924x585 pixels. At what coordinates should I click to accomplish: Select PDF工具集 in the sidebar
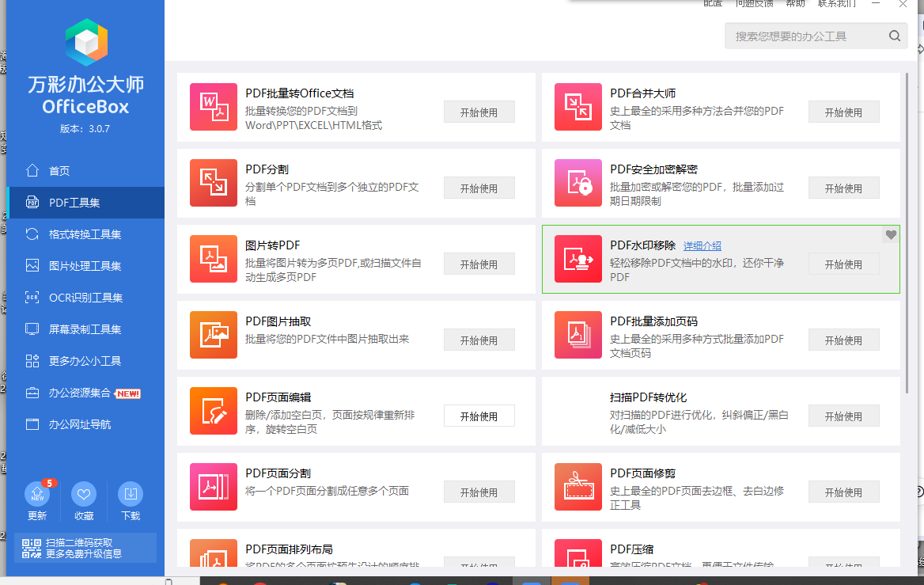click(85, 203)
